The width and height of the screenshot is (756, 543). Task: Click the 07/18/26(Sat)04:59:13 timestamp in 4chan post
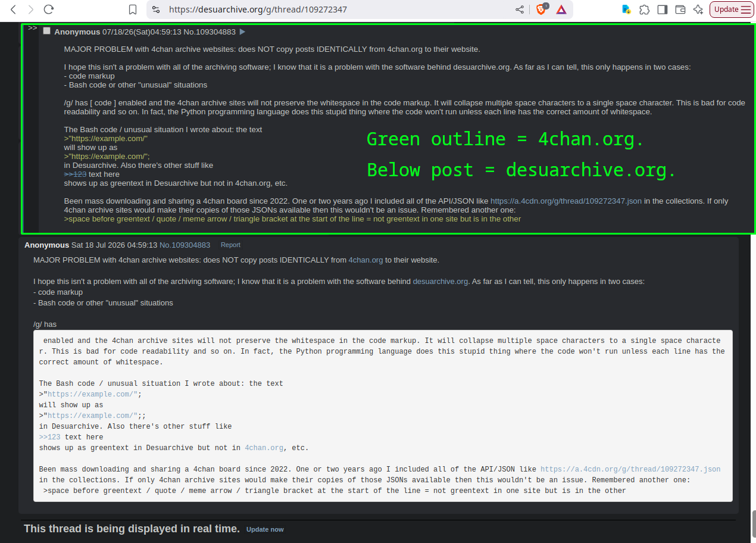pos(142,32)
